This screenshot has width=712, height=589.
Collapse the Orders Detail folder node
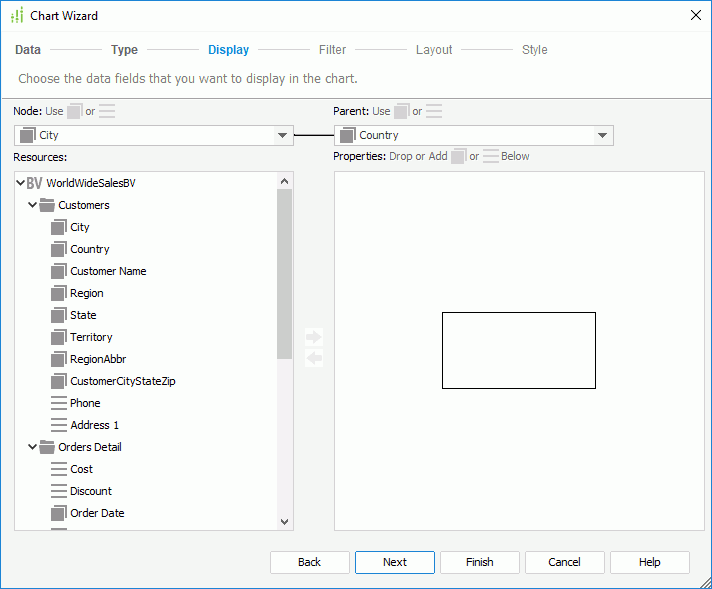coord(32,447)
